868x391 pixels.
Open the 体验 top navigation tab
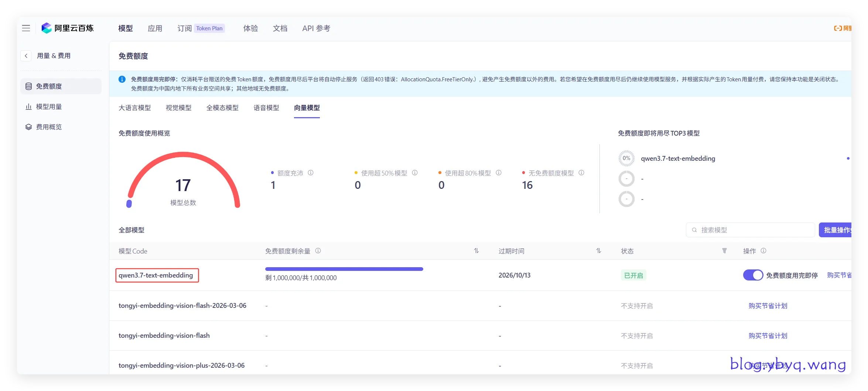(x=251, y=28)
